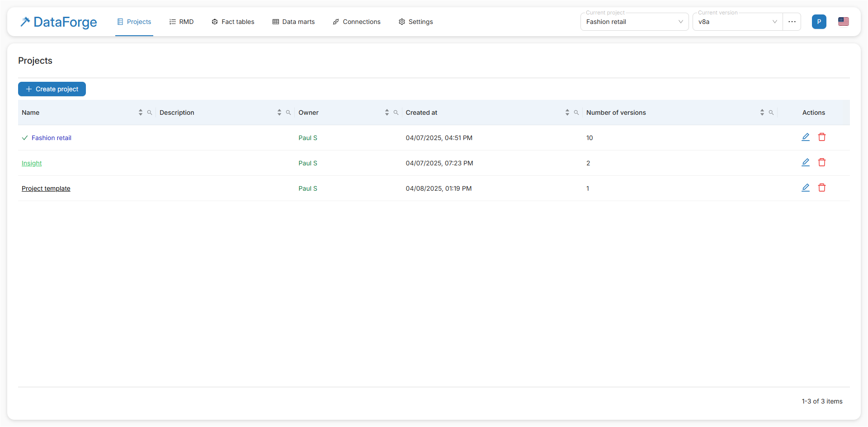Image resolution: width=868 pixels, height=427 pixels.
Task: Open search filter for Created at column
Action: (x=576, y=113)
